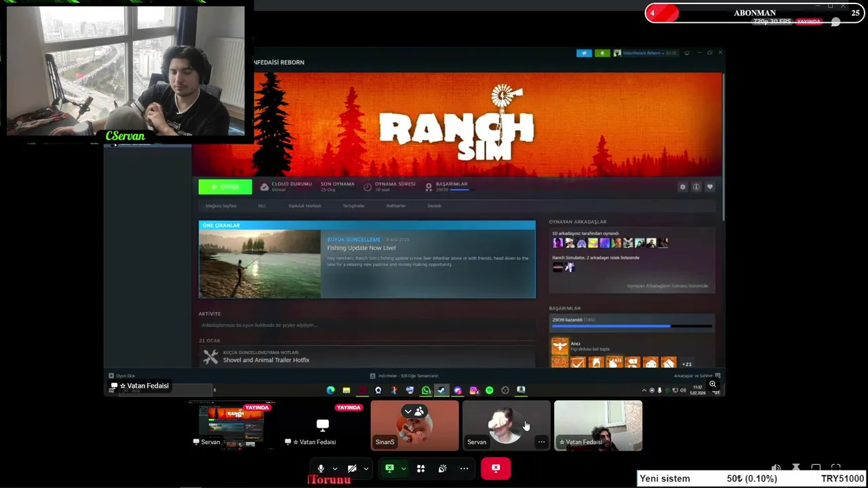Viewport: 868px width, 488px height.
Task: Open Microsoft Edge from the taskbar
Action: [x=331, y=390]
